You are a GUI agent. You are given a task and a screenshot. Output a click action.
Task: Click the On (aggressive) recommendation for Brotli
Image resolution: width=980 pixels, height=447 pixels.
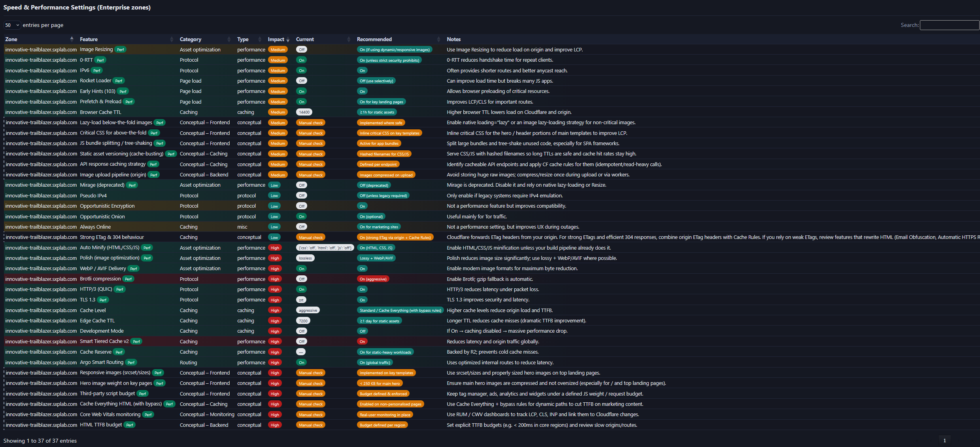click(373, 279)
